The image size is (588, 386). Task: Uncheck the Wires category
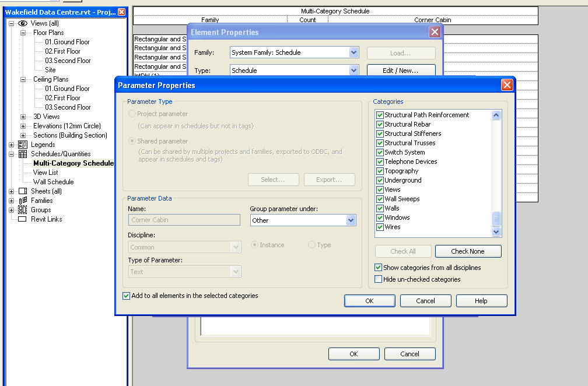pos(380,227)
